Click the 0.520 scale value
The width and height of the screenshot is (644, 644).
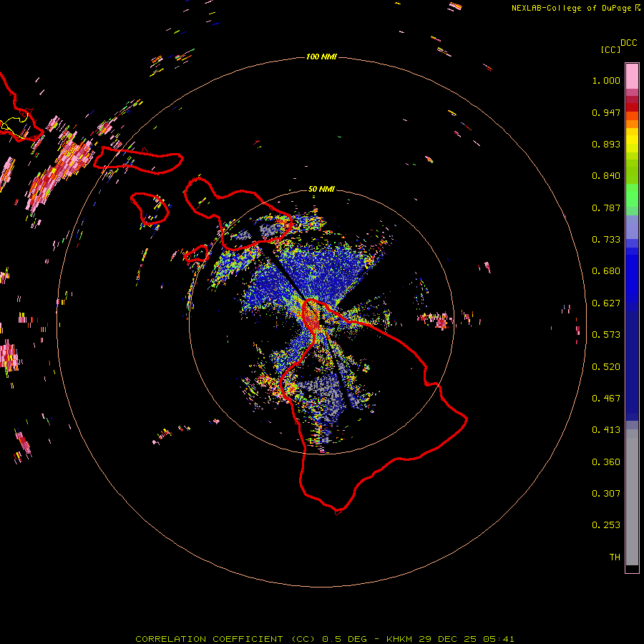pyautogui.click(x=606, y=367)
